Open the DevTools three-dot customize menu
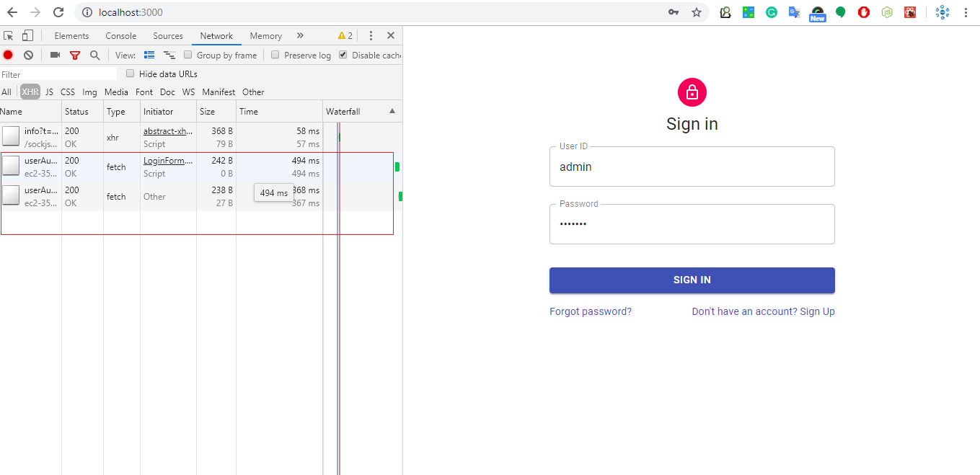This screenshot has width=980, height=475. pyautogui.click(x=371, y=35)
